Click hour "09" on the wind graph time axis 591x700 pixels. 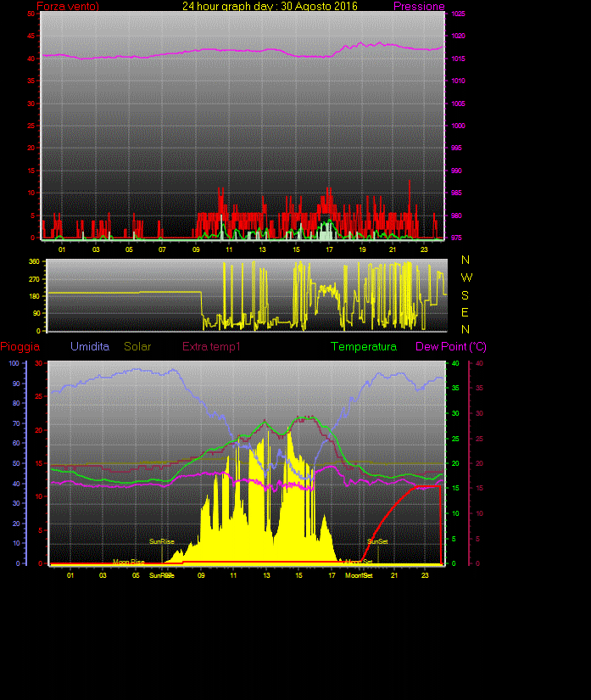point(196,249)
